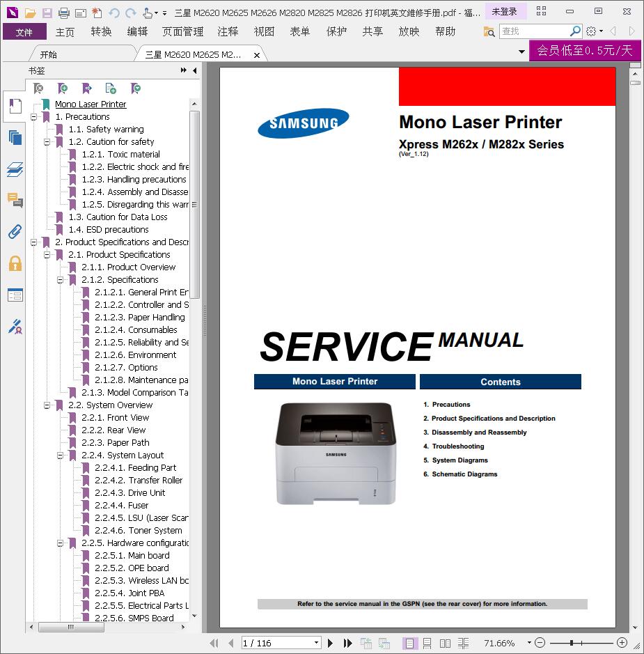Collapse the '2.2.4. System Layout' node

point(61,456)
